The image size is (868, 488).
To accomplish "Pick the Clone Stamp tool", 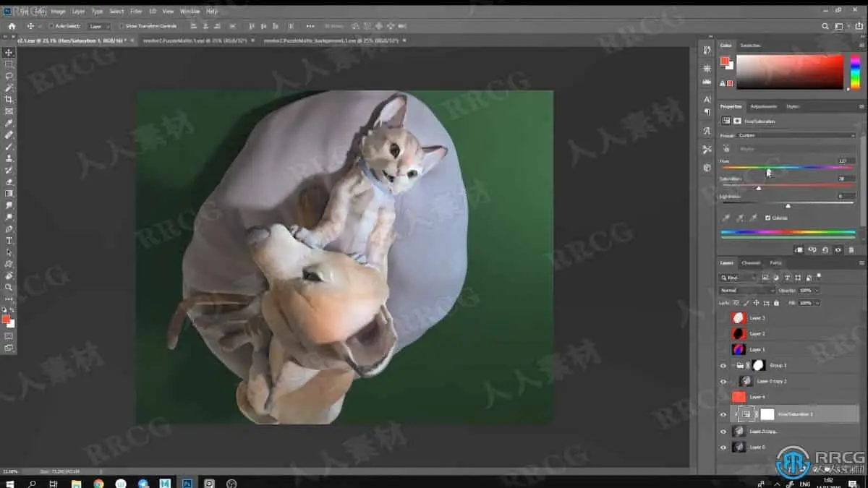I will pos(9,158).
